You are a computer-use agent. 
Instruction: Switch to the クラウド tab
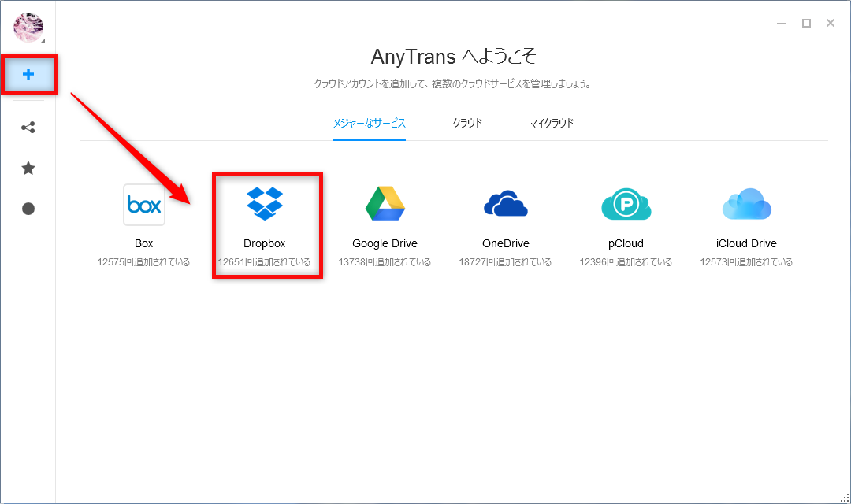coord(467,124)
